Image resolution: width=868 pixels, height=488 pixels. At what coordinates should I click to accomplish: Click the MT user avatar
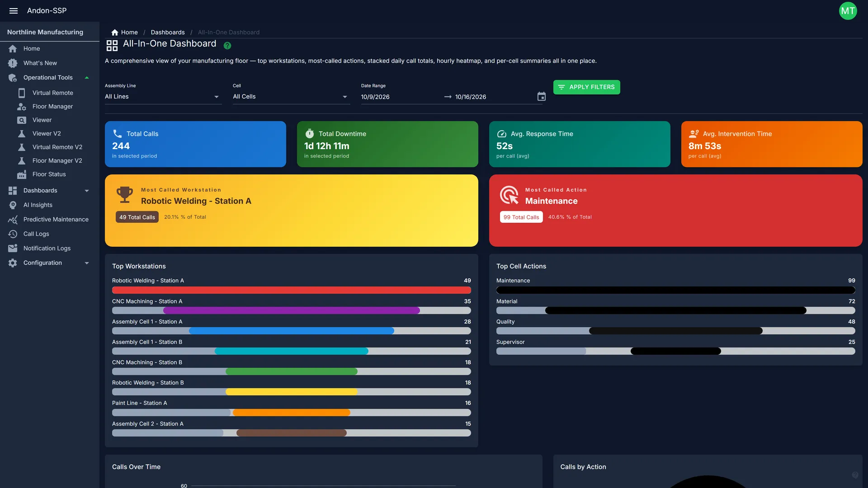coord(848,10)
